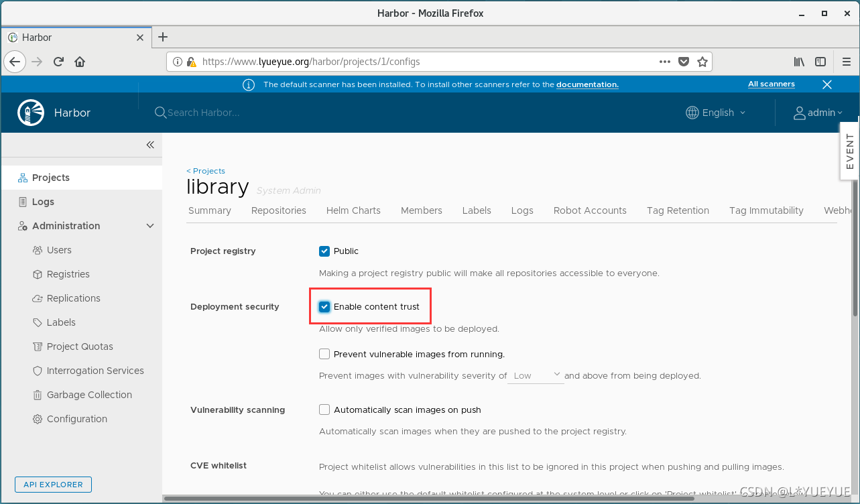The height and width of the screenshot is (504, 860).
Task: Switch to the Tag Immutability tab
Action: coord(766,210)
